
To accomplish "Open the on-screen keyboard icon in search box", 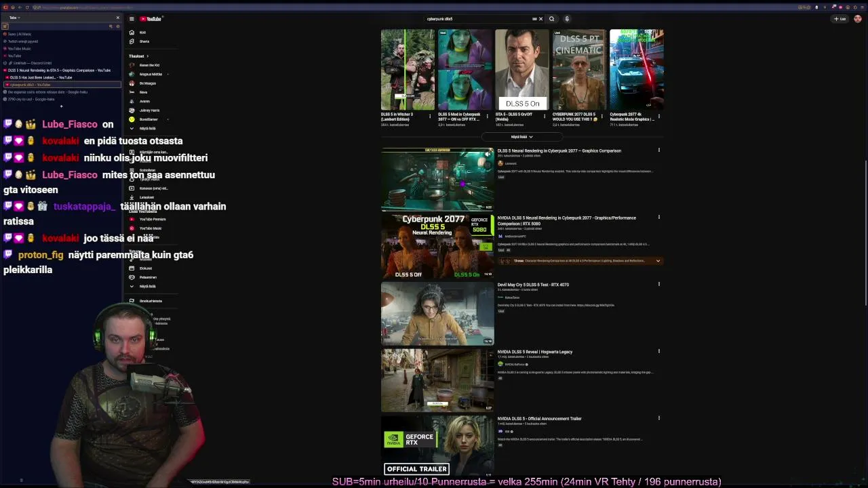I will [534, 19].
